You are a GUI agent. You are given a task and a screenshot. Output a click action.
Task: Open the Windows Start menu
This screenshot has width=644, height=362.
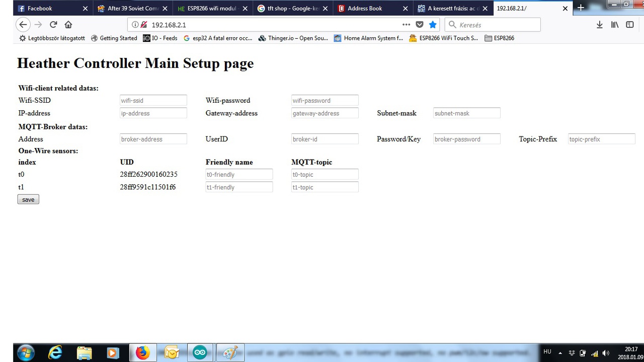pos(25,352)
